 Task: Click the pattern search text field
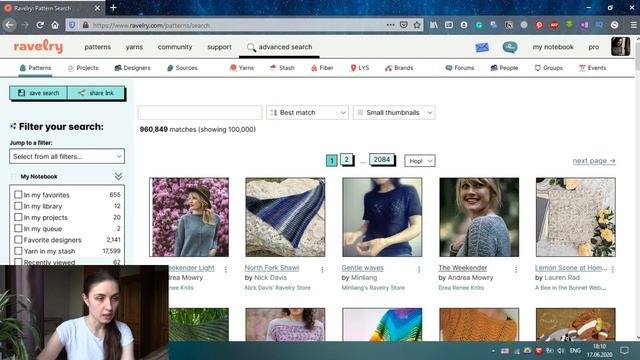[x=200, y=113]
